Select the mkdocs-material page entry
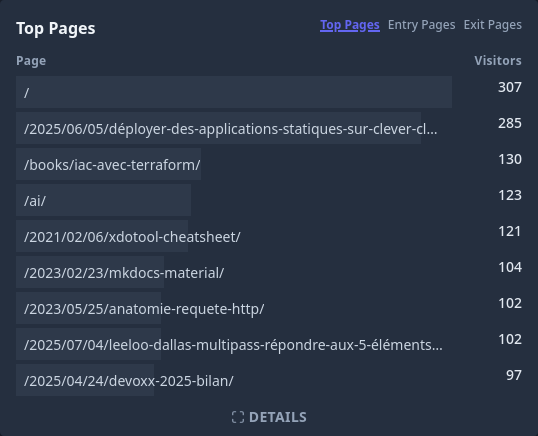The image size is (538, 436). point(124,273)
